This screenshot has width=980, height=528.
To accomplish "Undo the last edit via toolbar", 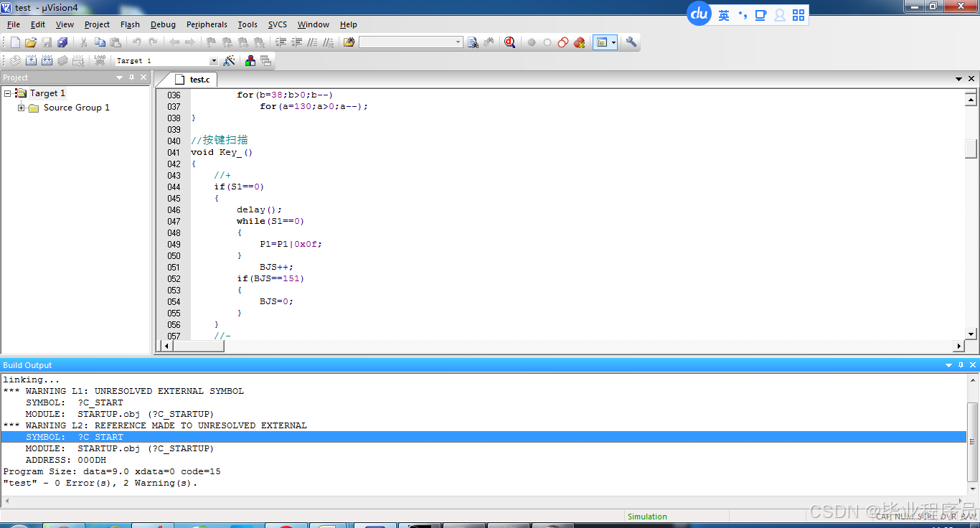I will 136,43.
